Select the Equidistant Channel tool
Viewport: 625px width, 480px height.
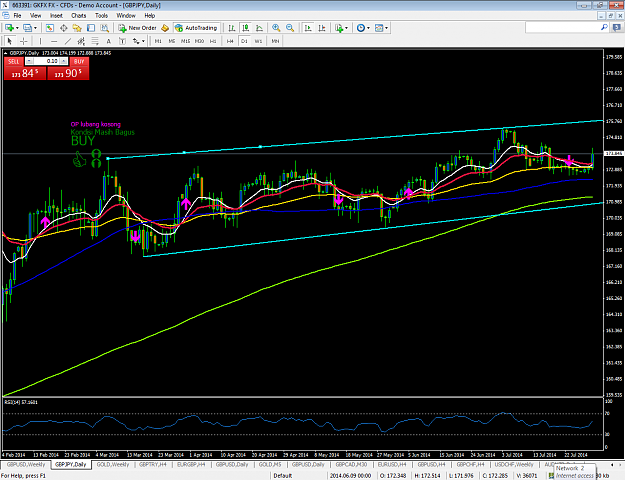81,41
